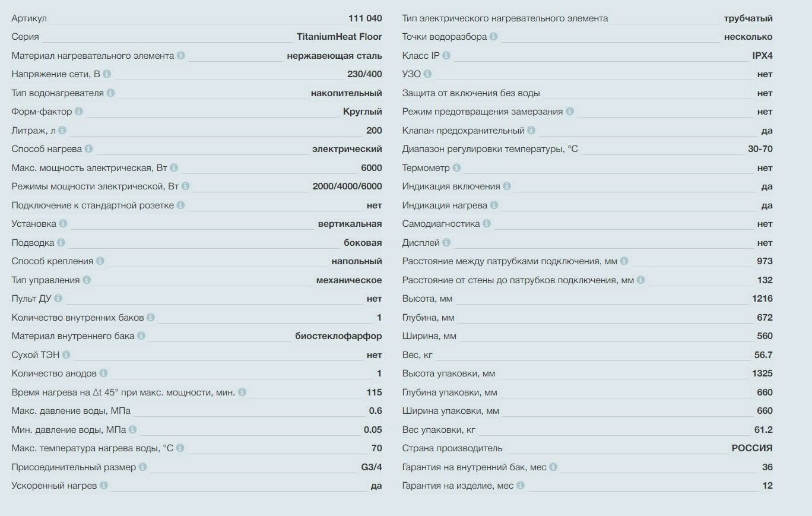This screenshot has height=516, width=812.
Task: Click info icon beside Ускоренный нагрев
Action: click(104, 486)
